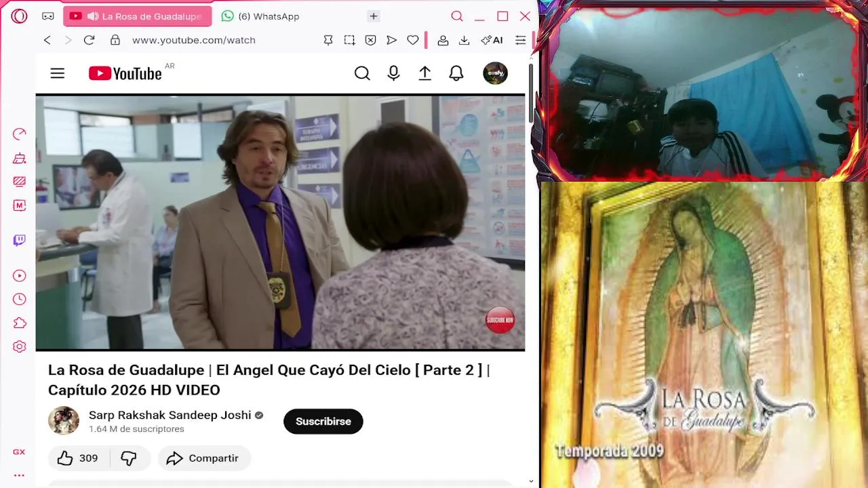Search YouTube by voice microphone
This screenshot has height=488, width=868.
[393, 73]
